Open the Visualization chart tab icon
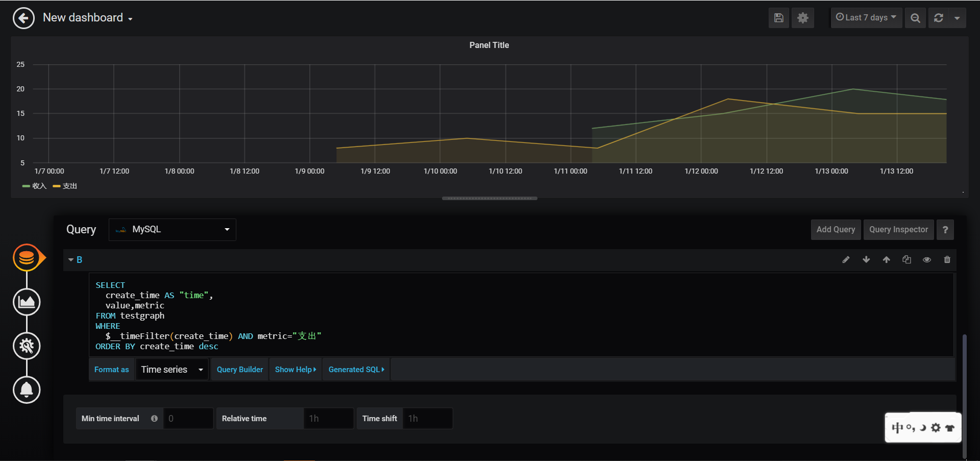Image resolution: width=980 pixels, height=461 pixels. (27, 302)
